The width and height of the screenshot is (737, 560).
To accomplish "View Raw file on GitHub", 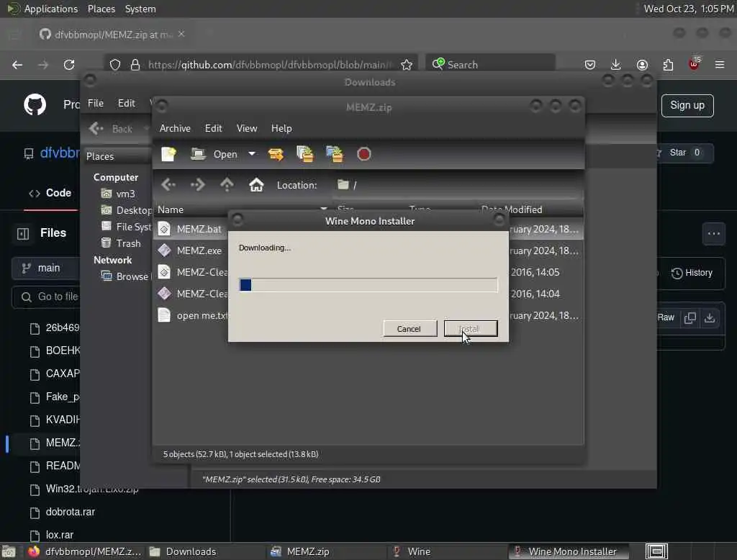I will (x=666, y=317).
